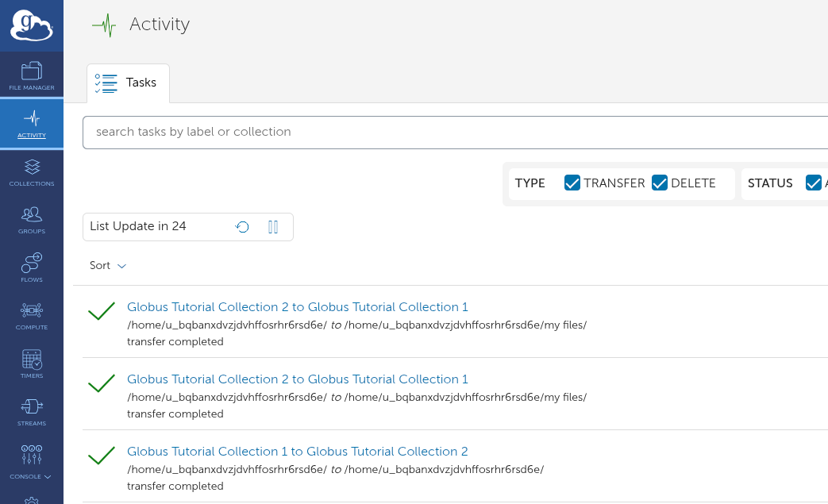Open the Collections sidebar icon
The image size is (828, 504).
[x=32, y=172]
